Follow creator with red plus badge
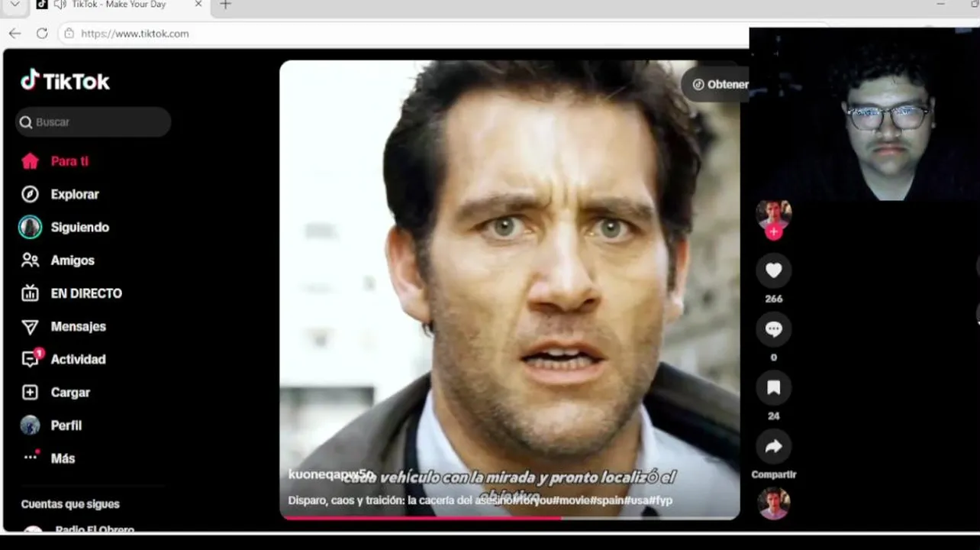Screen dimensions: 980x550 773,232
